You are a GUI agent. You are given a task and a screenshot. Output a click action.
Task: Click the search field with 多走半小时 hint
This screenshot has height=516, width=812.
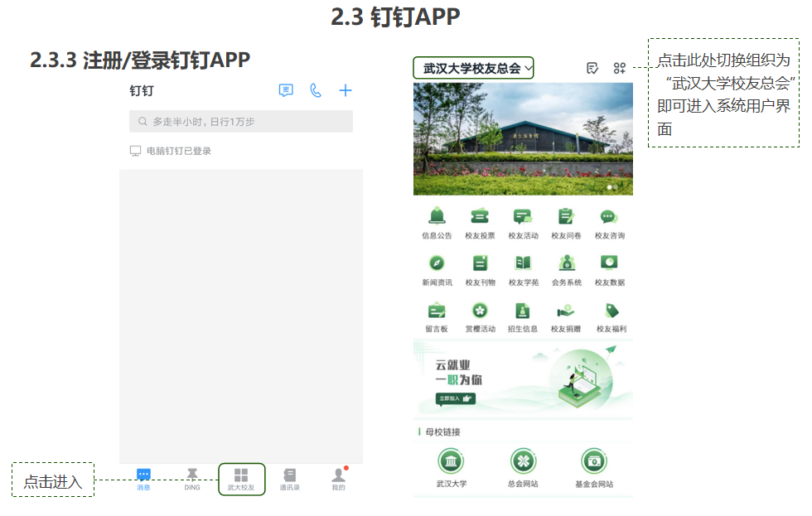point(241,122)
